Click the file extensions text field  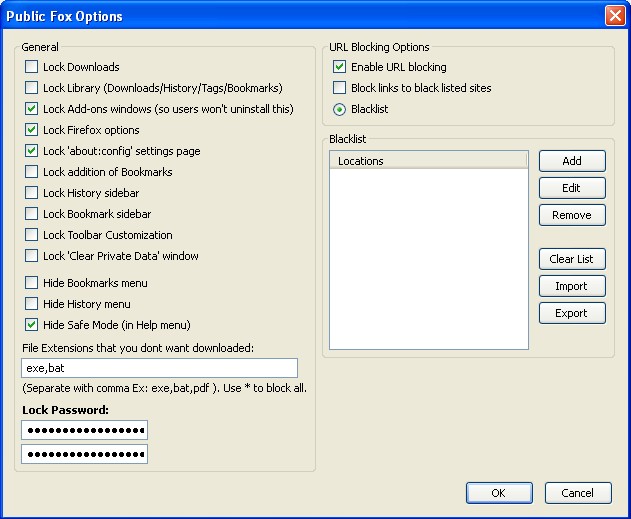coord(159,368)
